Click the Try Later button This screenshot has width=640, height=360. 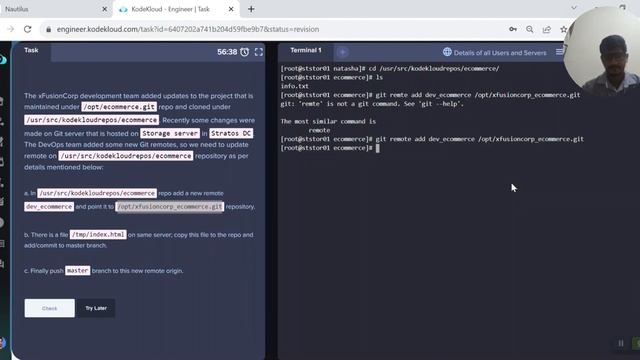(x=96, y=308)
